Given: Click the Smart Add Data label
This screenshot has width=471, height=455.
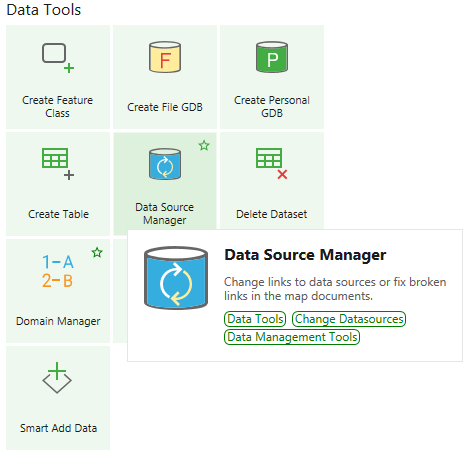Looking at the screenshot, I should (58, 428).
